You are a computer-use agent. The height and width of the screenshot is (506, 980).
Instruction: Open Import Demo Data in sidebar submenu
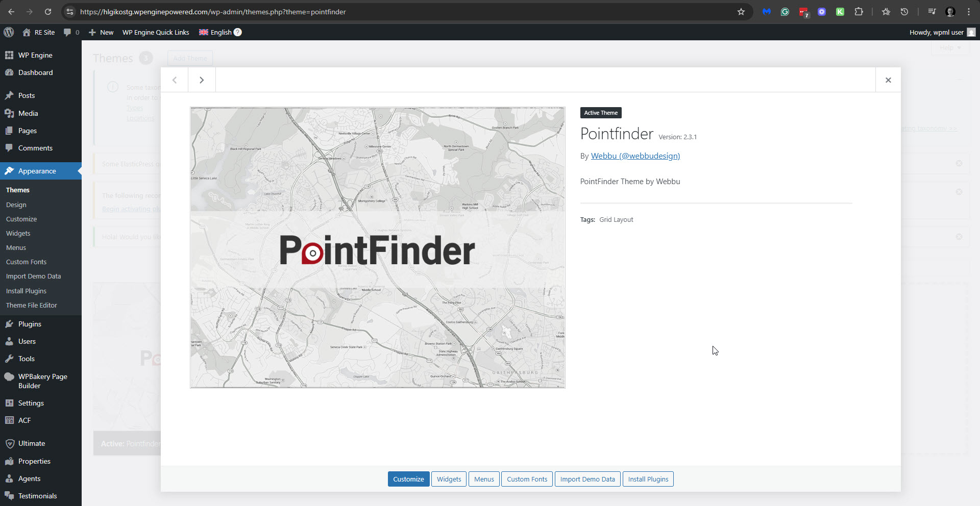coord(33,276)
